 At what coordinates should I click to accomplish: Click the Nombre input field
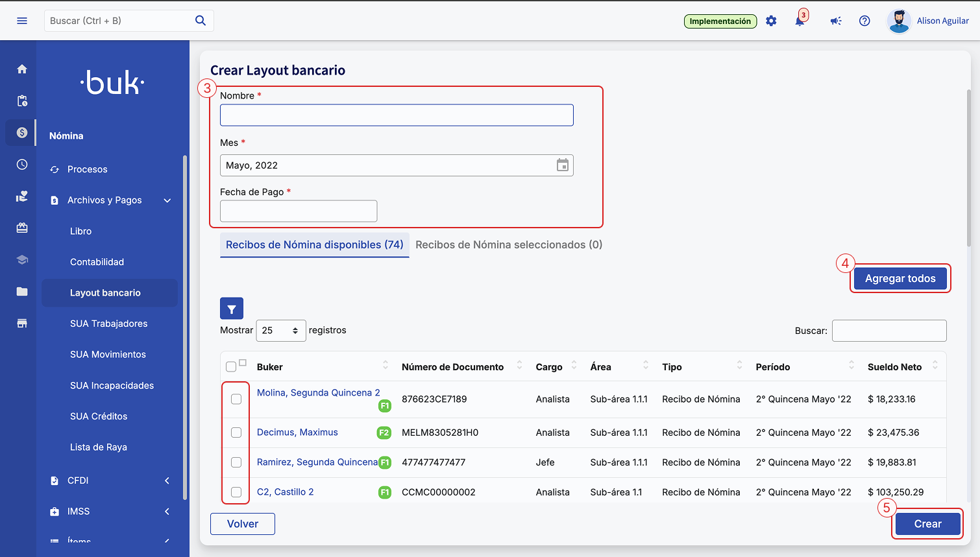(x=397, y=115)
